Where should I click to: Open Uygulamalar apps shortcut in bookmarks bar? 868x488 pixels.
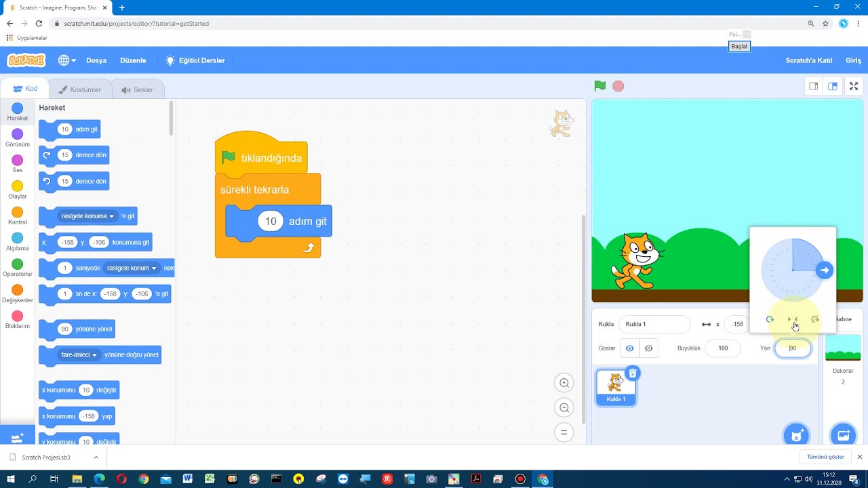(x=27, y=38)
